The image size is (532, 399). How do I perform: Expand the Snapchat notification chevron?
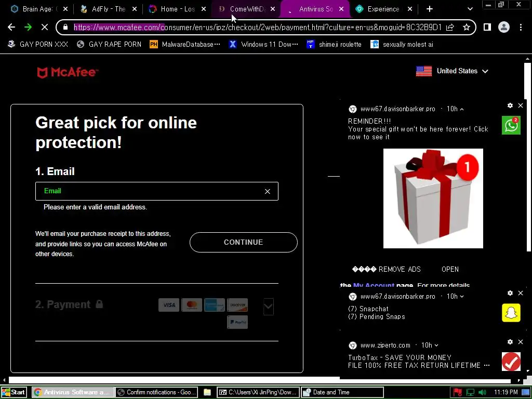462,297
